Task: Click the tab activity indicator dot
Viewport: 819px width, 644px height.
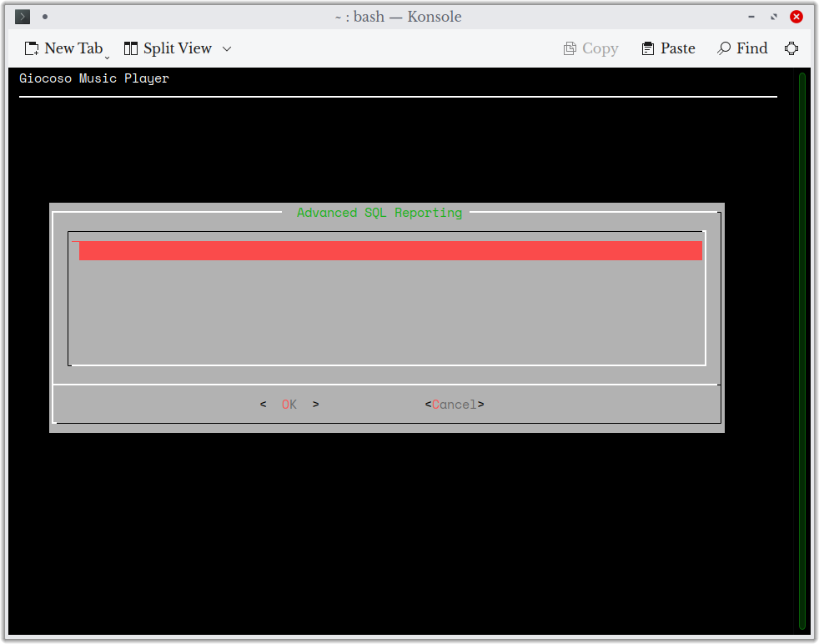Action: click(44, 16)
